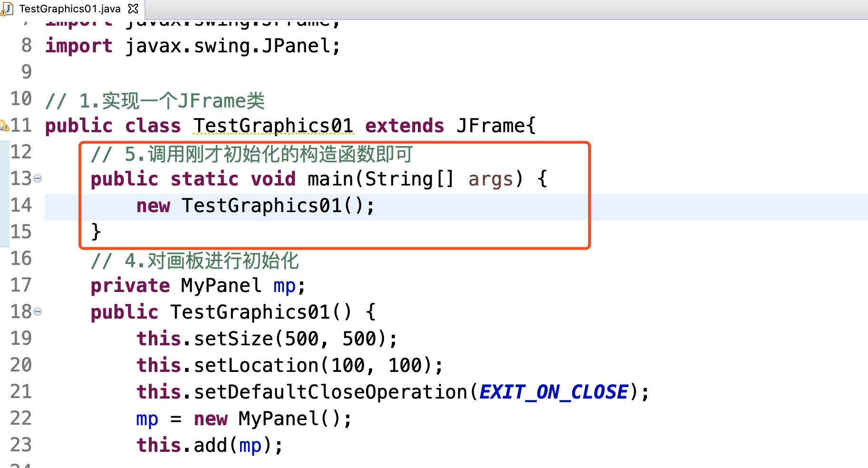Click line number 14 in the gutter
The width and height of the screenshot is (868, 468).
(x=21, y=205)
